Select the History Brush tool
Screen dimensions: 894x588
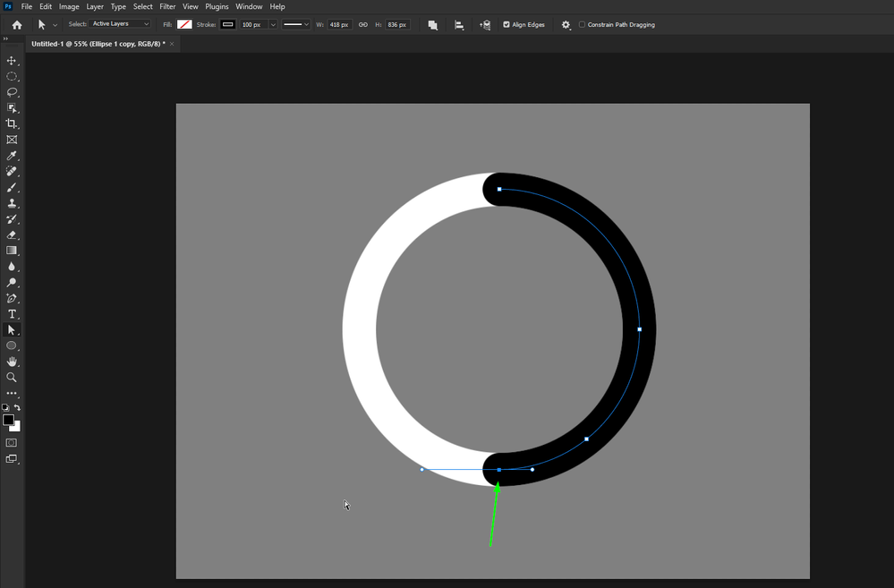pos(12,219)
